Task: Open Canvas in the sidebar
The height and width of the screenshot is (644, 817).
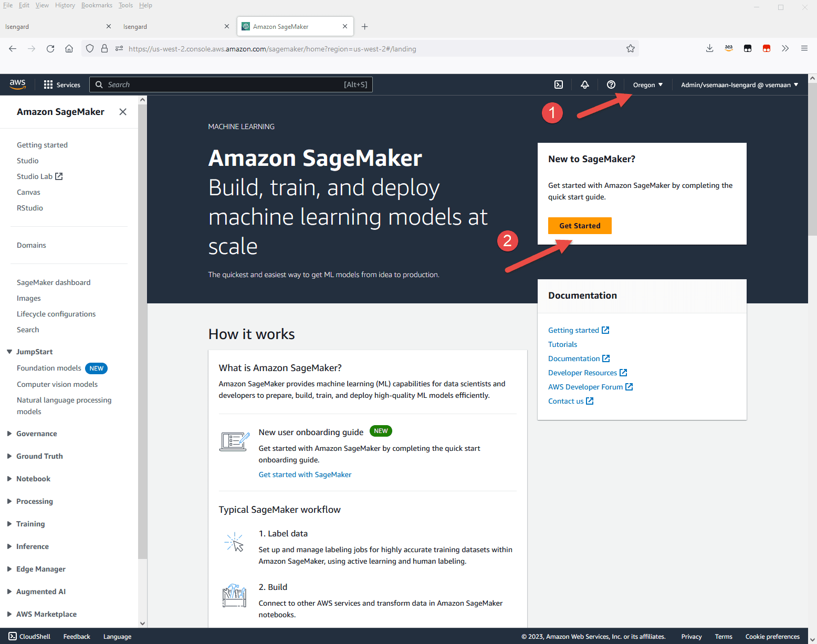Action: point(28,192)
